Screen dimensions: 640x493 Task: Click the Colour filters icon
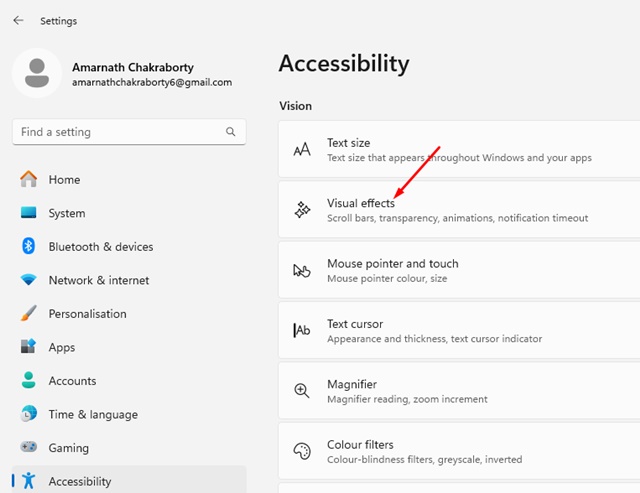click(x=302, y=450)
